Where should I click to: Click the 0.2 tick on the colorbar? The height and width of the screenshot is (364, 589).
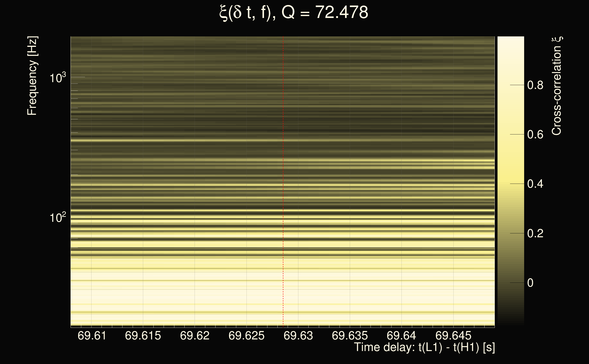pos(535,233)
